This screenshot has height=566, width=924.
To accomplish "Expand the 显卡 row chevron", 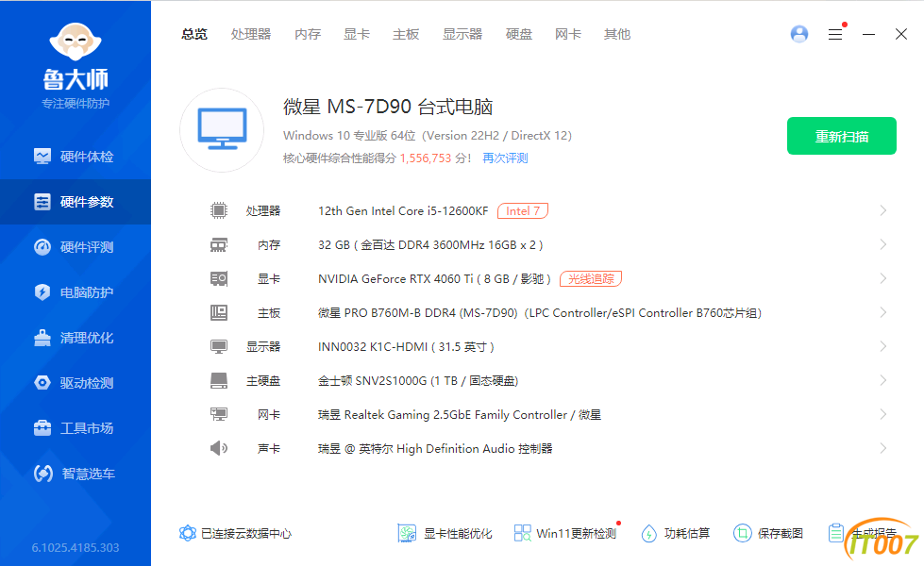I will click(882, 278).
